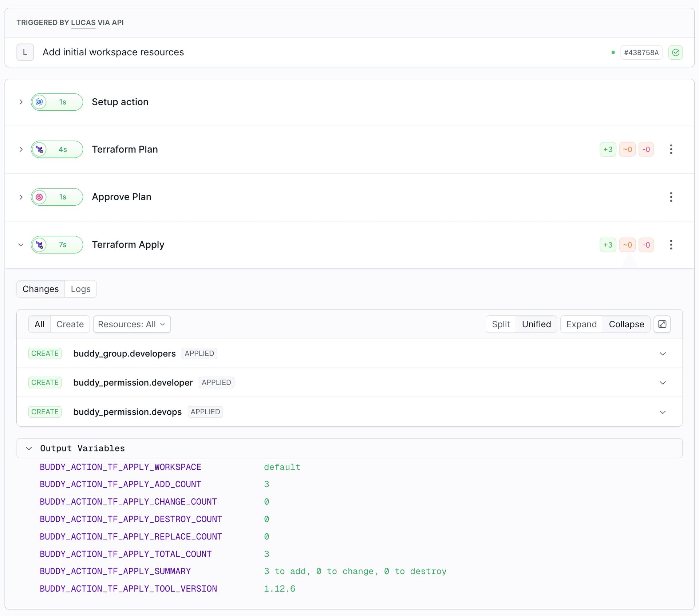Click Terraform Plan ~0 changes badge
Viewport: 699px width, 616px height.
pos(627,149)
